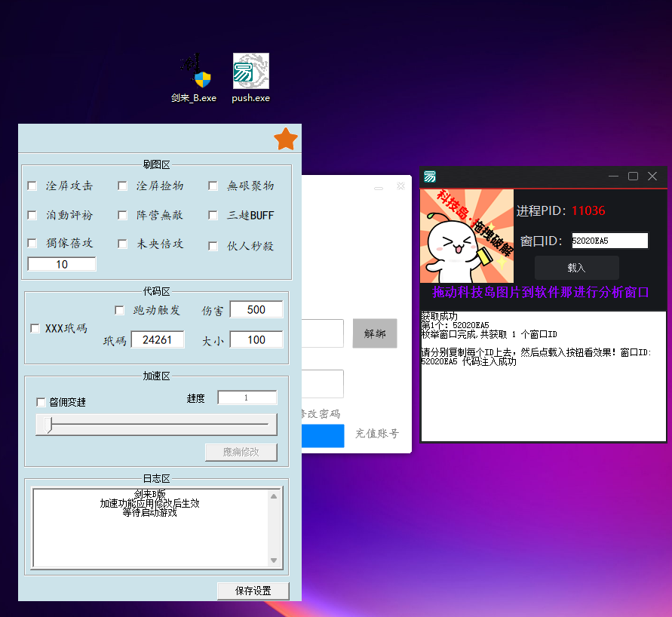Click the orange star icon
The image size is (672, 617).
(x=286, y=140)
